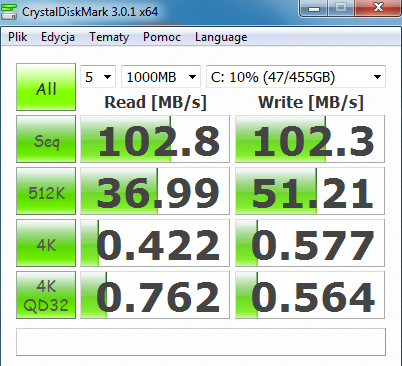Select the 4K read result 0.422
Screen dimensions: 402x366
155,243
